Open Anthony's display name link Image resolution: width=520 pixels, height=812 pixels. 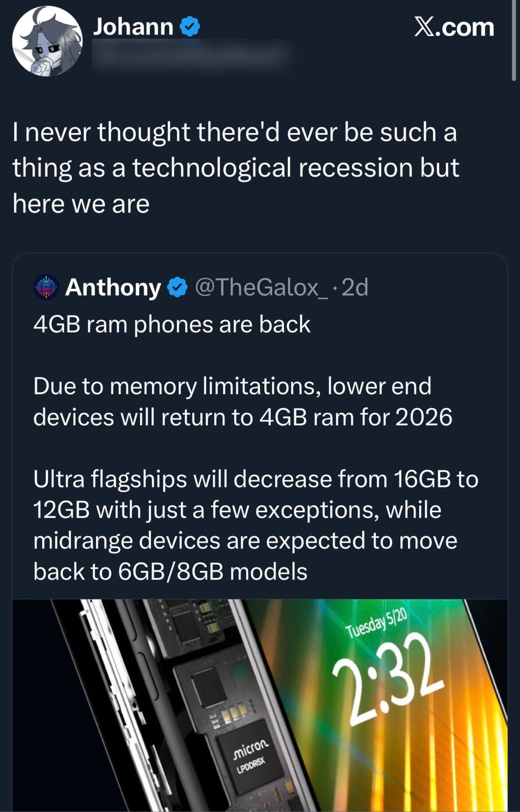[113, 288]
